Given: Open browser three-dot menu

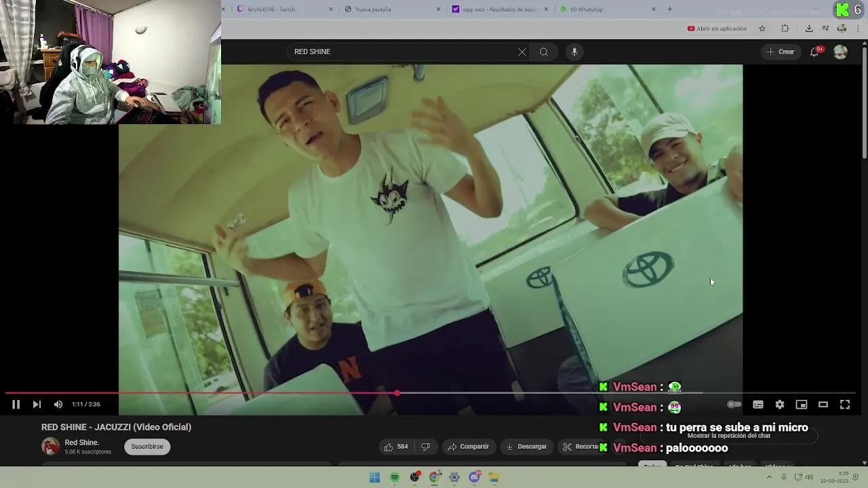Looking at the screenshot, I should pyautogui.click(x=859, y=28).
